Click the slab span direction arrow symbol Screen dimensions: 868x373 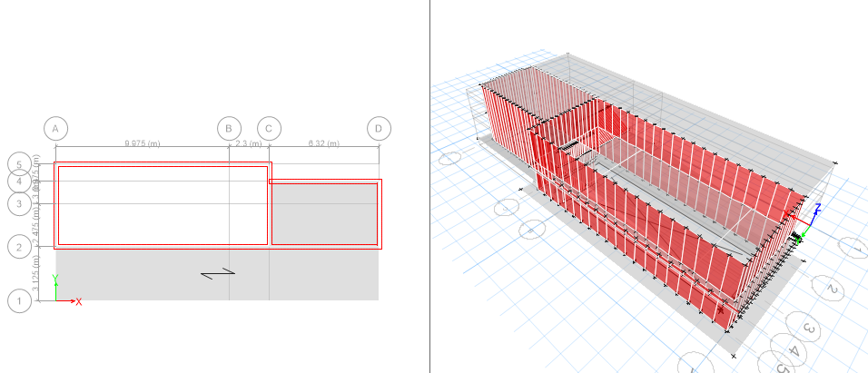218,272
